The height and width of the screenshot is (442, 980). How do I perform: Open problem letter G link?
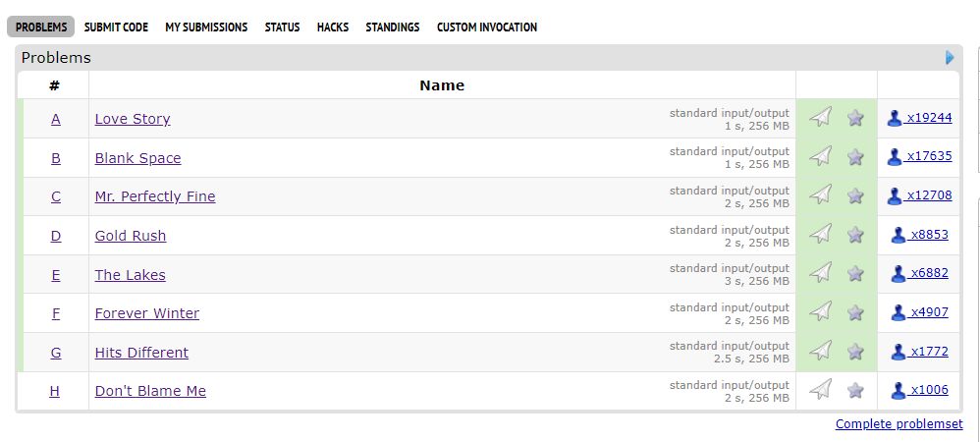[56, 353]
